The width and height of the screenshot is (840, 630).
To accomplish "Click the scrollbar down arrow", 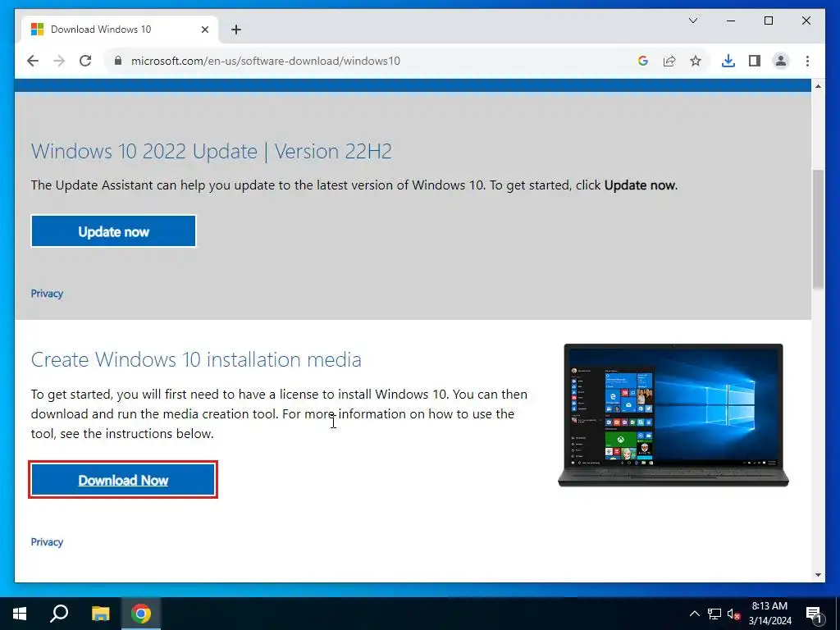I will (818, 575).
